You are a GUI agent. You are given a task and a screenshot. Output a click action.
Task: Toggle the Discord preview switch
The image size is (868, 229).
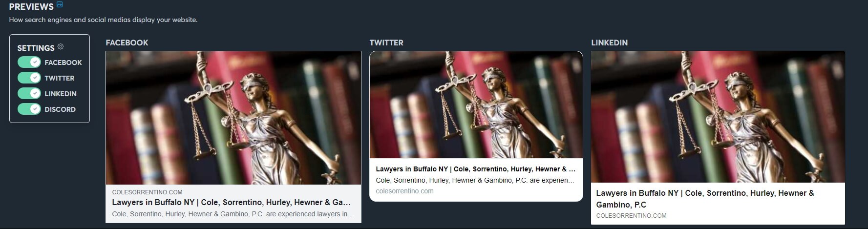click(29, 109)
